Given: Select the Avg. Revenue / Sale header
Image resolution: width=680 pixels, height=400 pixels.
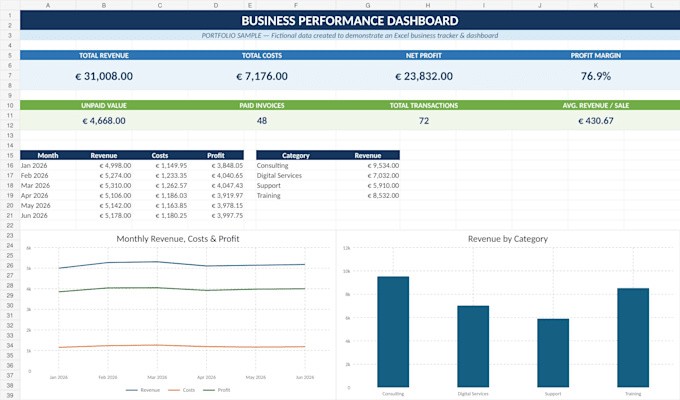Looking at the screenshot, I should (596, 105).
